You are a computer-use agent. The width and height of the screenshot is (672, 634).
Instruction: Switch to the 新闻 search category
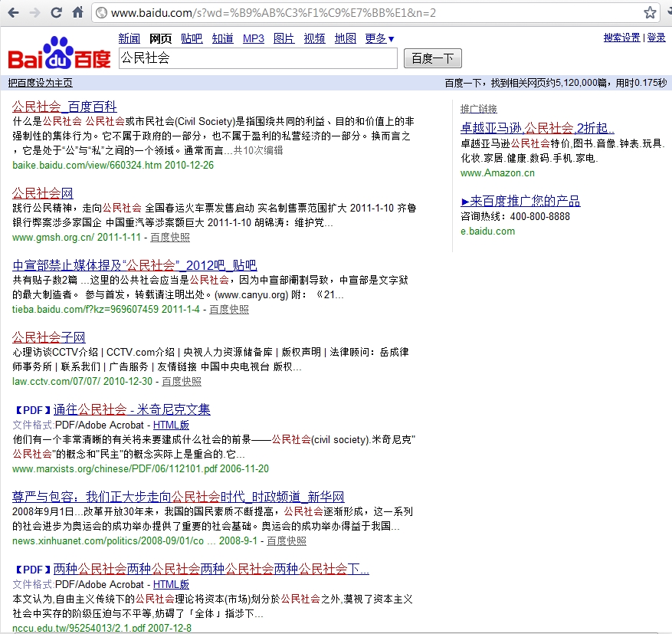pos(129,38)
